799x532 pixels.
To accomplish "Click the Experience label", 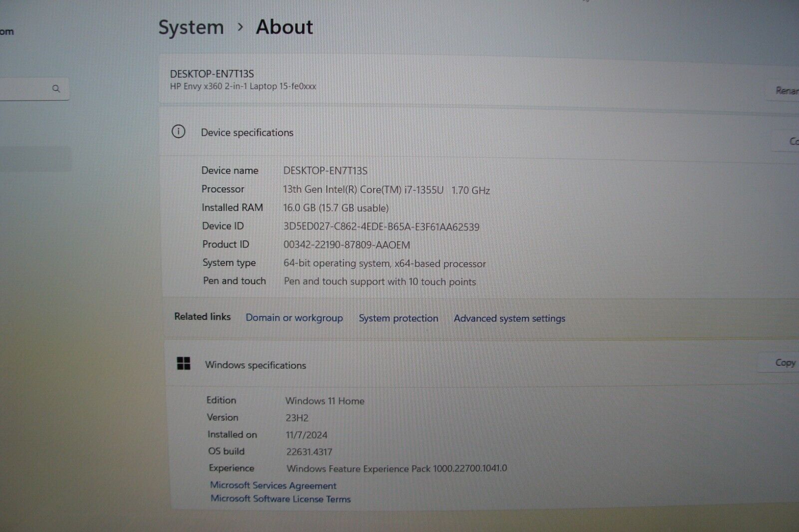I will [x=231, y=468].
